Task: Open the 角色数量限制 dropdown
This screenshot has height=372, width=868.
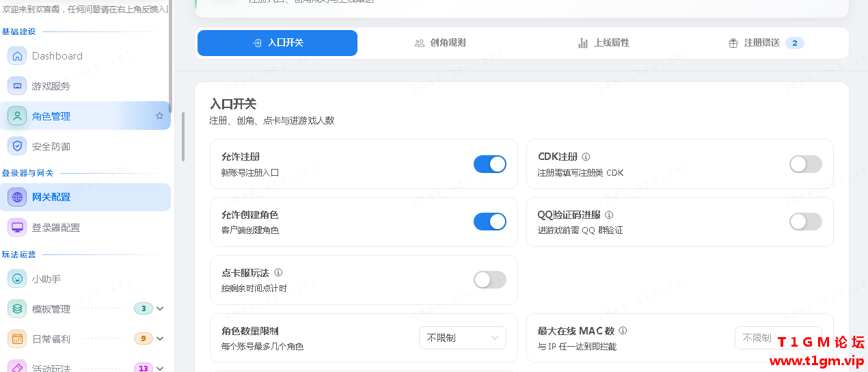Action: [x=463, y=338]
